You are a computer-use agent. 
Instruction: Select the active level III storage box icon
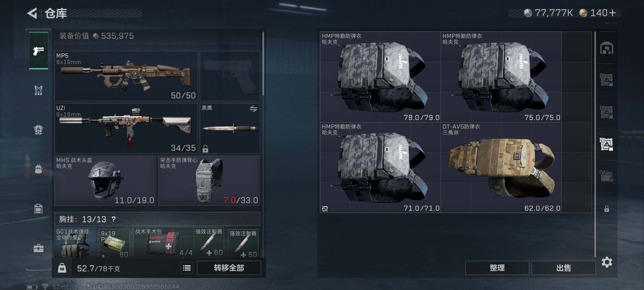click(x=606, y=144)
